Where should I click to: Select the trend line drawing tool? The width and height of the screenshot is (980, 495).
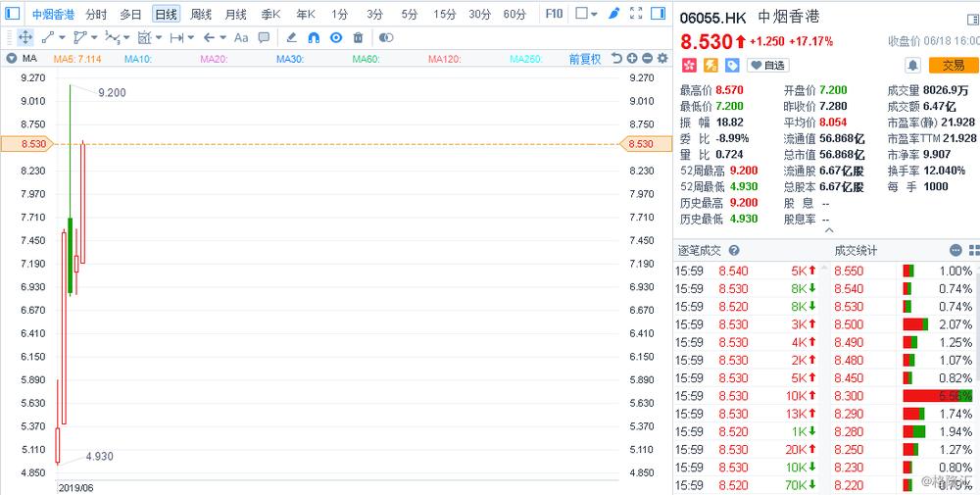[x=47, y=37]
